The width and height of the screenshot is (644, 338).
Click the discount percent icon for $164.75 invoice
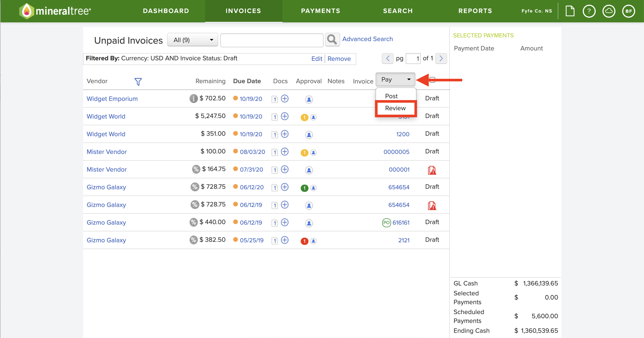(x=196, y=169)
